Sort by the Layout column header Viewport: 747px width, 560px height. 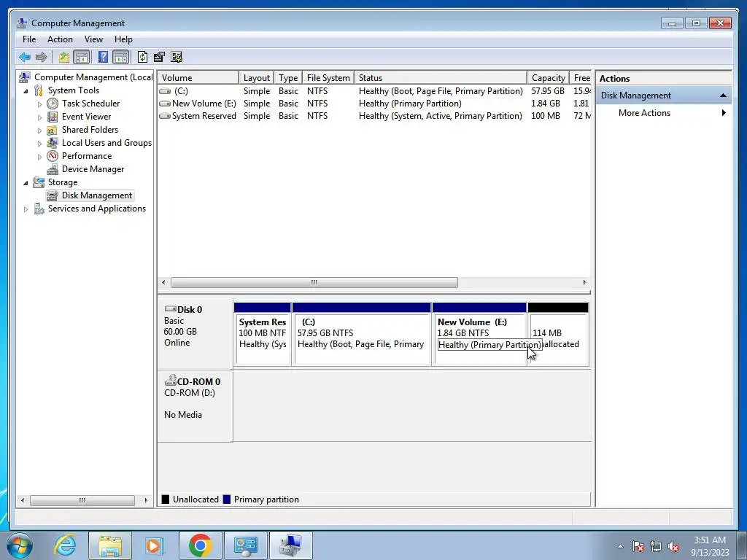pyautogui.click(x=256, y=77)
